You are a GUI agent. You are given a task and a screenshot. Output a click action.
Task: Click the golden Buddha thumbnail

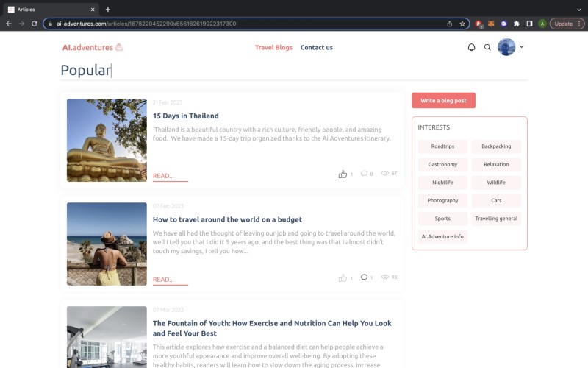click(107, 140)
